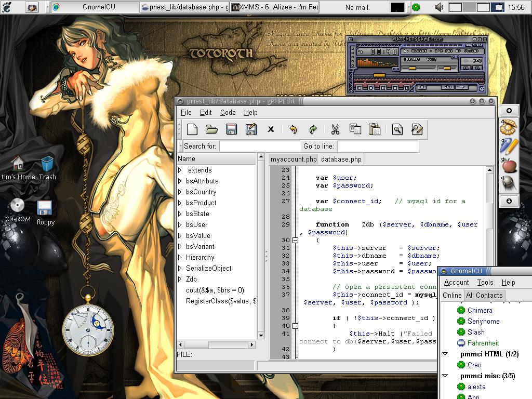Click the Cut scissors icon in gPHPEdit
This screenshot has width=532, height=399.
click(335, 129)
